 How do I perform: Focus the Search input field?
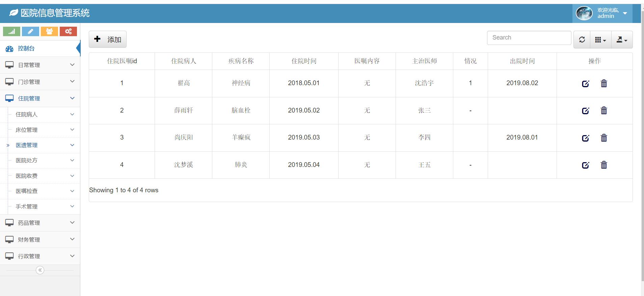(x=529, y=38)
